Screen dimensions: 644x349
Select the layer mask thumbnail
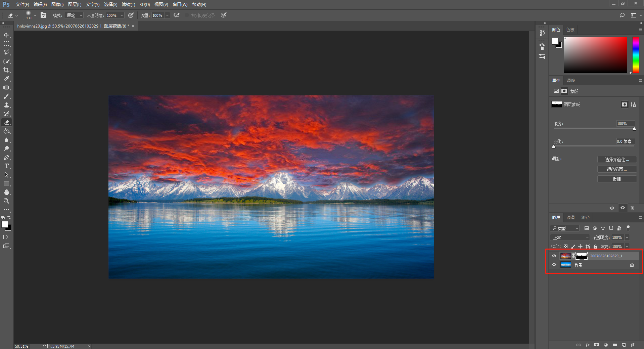pos(582,256)
